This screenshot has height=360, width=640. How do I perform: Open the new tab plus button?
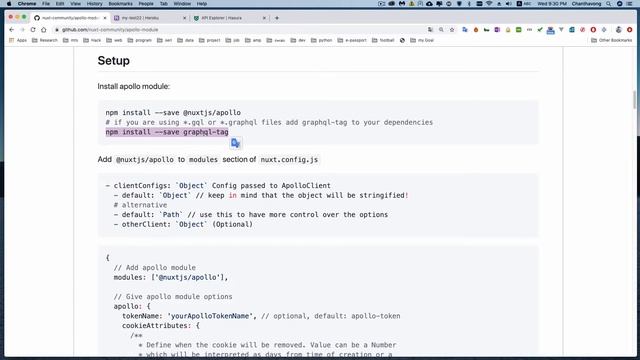[277, 18]
